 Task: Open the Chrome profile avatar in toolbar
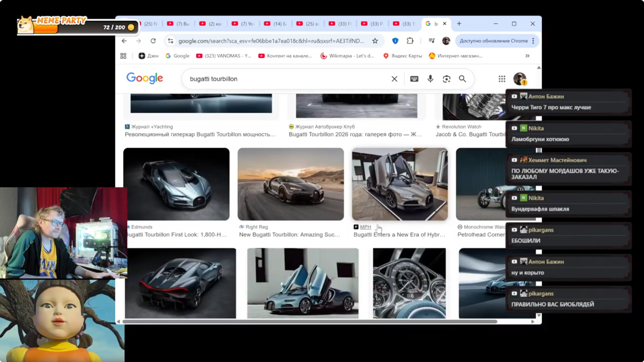pyautogui.click(x=446, y=41)
